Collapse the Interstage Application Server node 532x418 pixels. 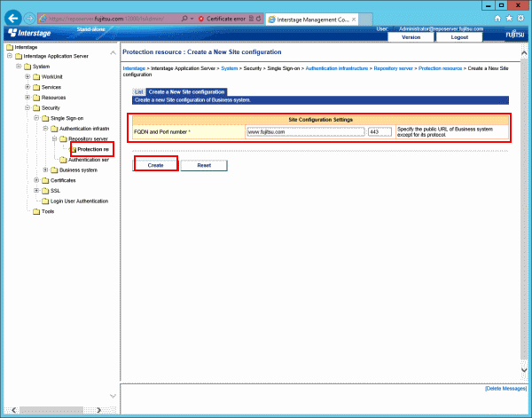pos(10,56)
